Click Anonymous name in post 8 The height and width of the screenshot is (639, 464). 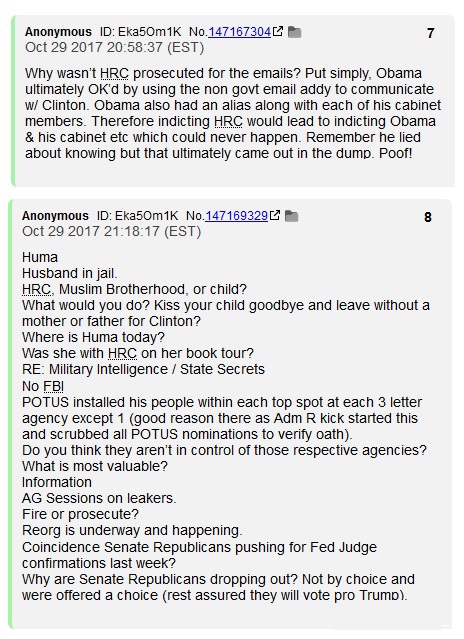point(55,216)
